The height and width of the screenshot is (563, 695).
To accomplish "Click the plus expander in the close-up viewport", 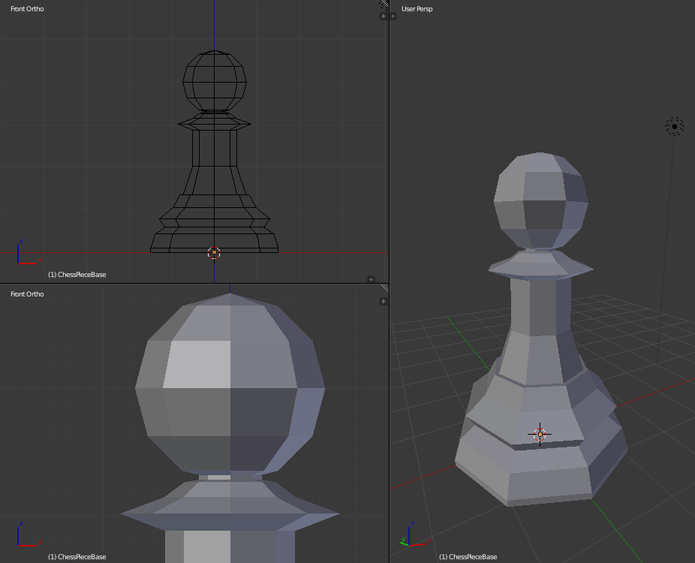I will (383, 301).
